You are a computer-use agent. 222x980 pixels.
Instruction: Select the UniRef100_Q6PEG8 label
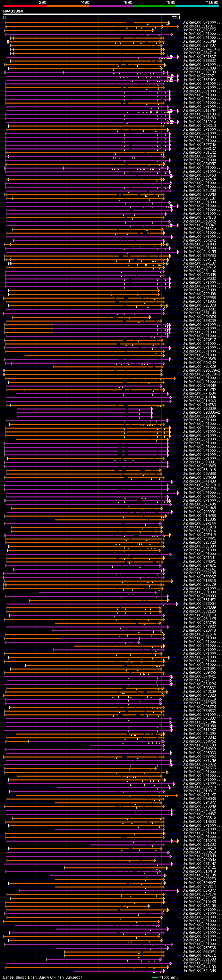pos(199,947)
